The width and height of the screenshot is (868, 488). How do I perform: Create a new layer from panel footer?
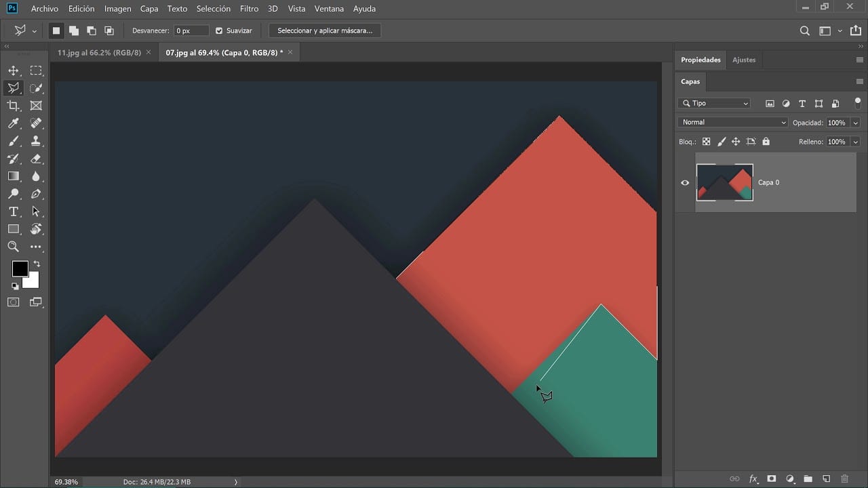pyautogui.click(x=826, y=479)
